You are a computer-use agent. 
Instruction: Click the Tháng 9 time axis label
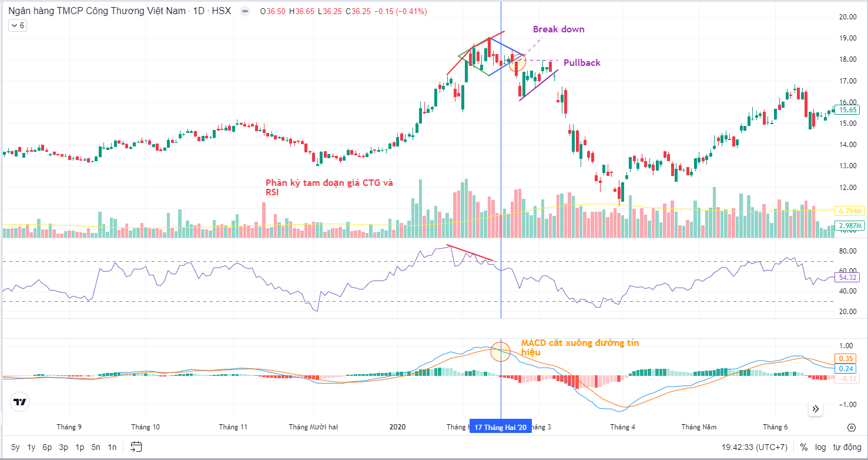click(69, 427)
